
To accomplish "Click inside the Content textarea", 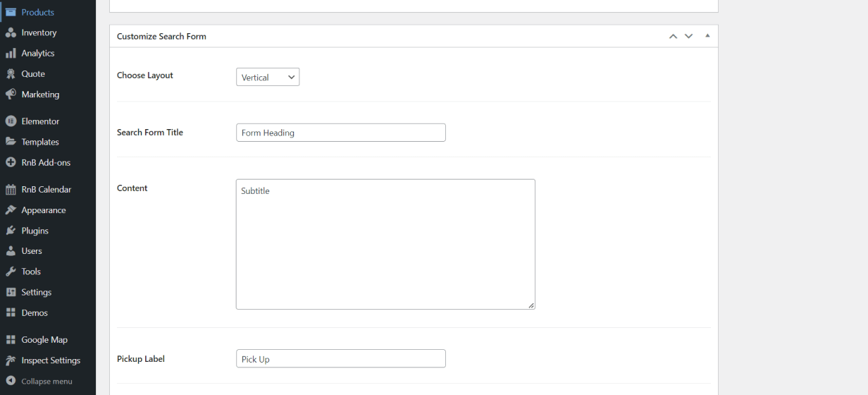I will click(x=385, y=244).
